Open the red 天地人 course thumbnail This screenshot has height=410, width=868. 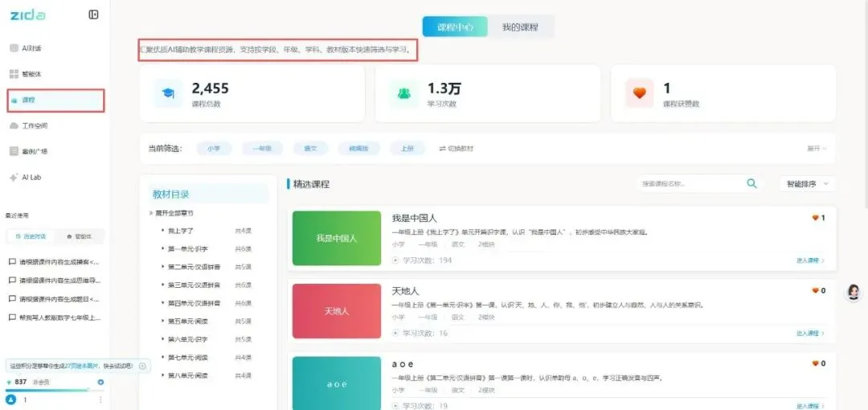(337, 311)
